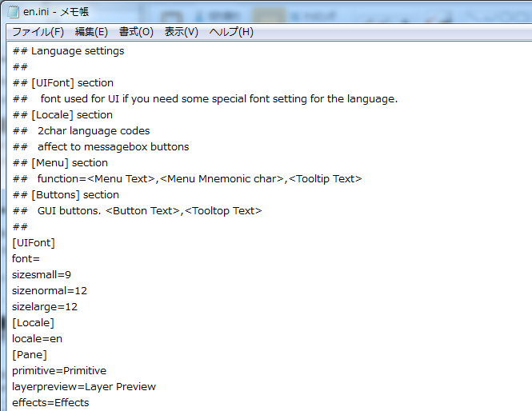This screenshot has height=411, width=532.
Task: Click the 'en.ini - メモ帳' window title
Action: [56, 12]
